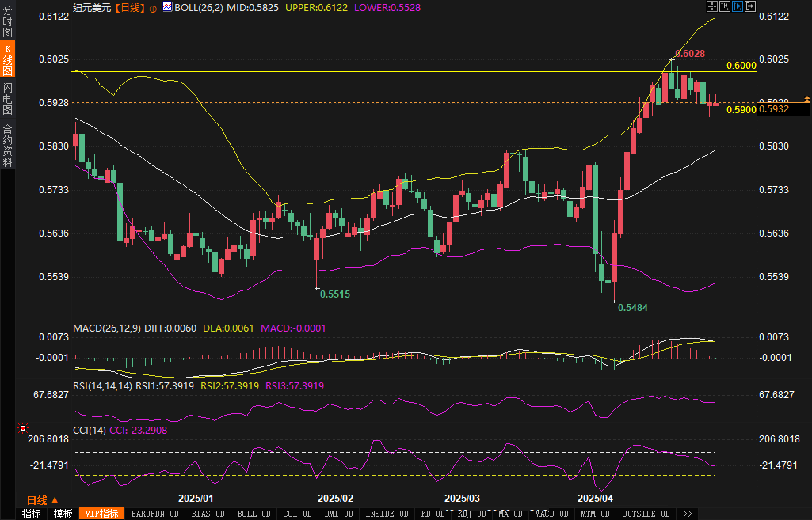
Task: Apply the BIAS_UD indicator
Action: 208,514
